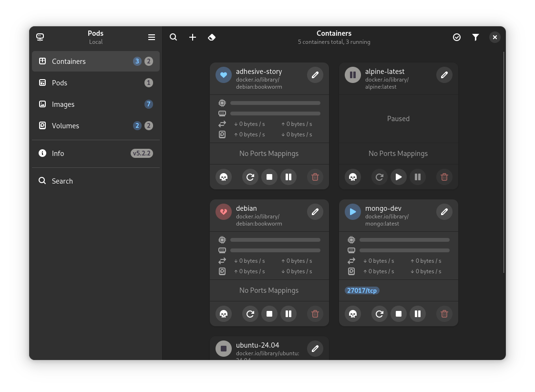Pause the mongo-dev container
This screenshot has width=535, height=392.
418,313
